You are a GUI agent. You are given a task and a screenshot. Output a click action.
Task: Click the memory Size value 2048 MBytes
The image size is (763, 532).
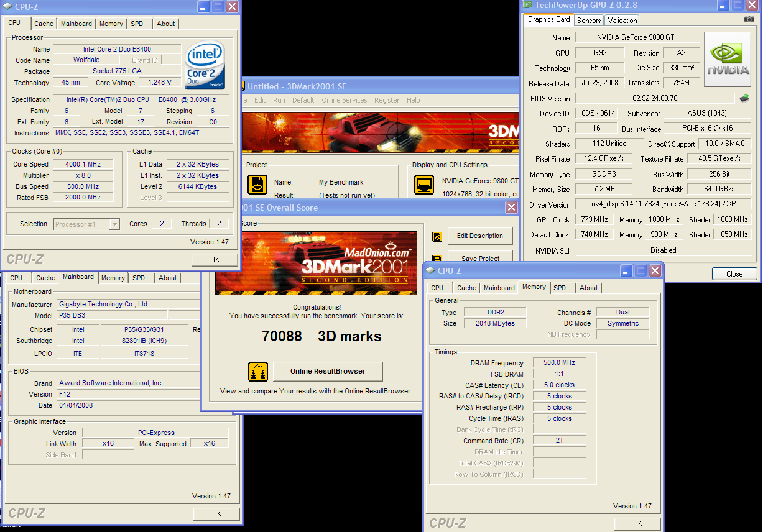pos(494,324)
